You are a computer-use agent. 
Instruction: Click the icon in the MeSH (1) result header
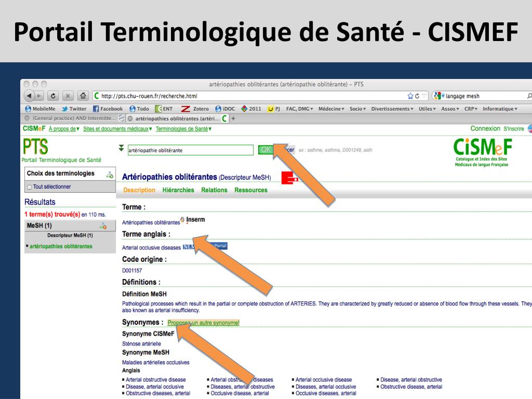[x=103, y=225]
